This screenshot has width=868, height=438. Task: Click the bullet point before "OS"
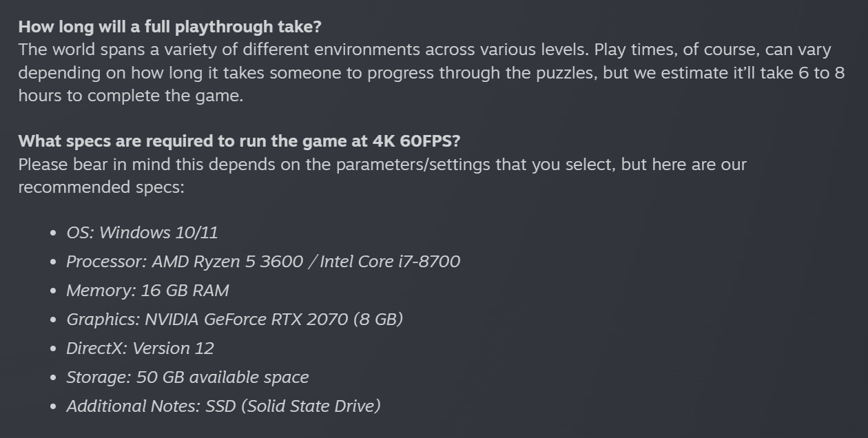coord(54,233)
